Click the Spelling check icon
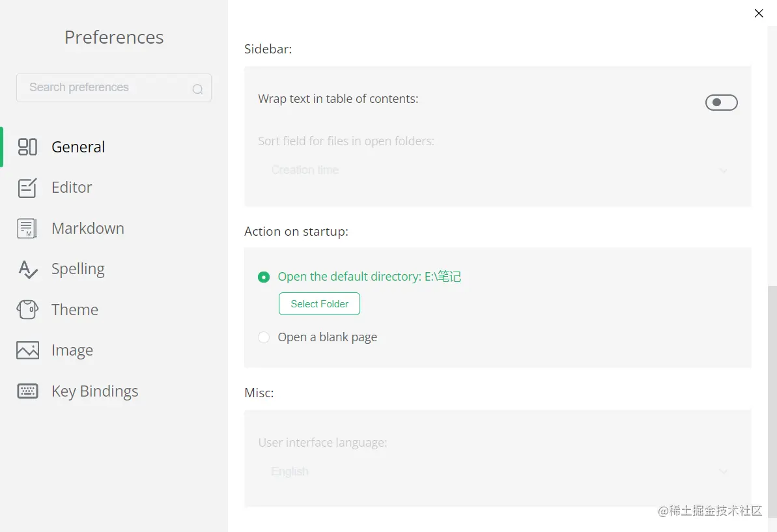The height and width of the screenshot is (532, 777). (27, 269)
